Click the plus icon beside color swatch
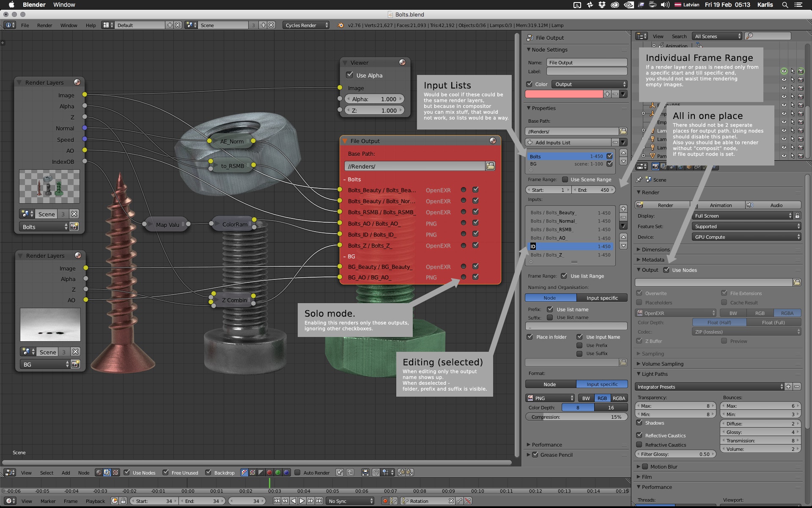The width and height of the screenshot is (812, 508). click(607, 94)
